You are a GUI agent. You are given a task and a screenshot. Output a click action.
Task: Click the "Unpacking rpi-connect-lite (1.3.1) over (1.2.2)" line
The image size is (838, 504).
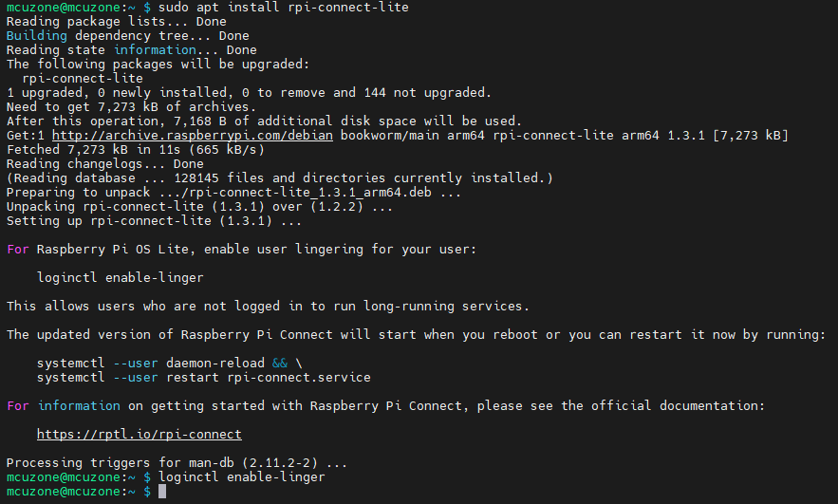pos(199,207)
